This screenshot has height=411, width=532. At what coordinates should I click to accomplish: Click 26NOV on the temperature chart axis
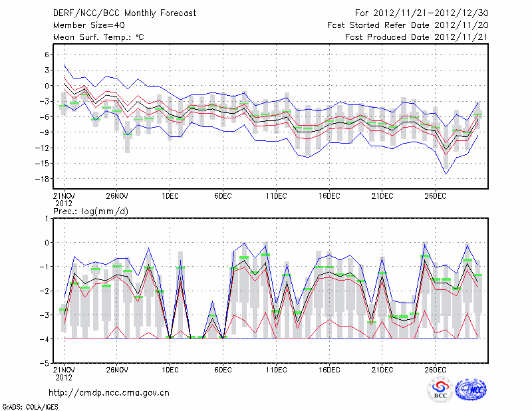click(117, 196)
